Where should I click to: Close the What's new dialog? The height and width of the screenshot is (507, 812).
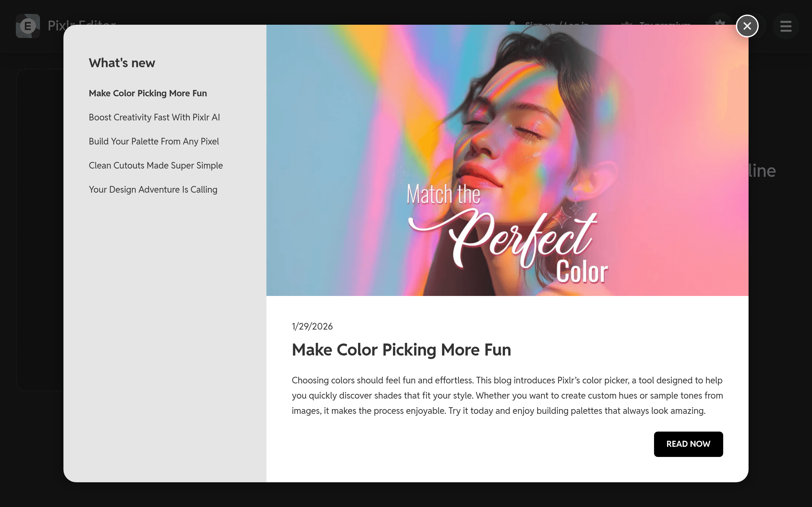point(747,26)
